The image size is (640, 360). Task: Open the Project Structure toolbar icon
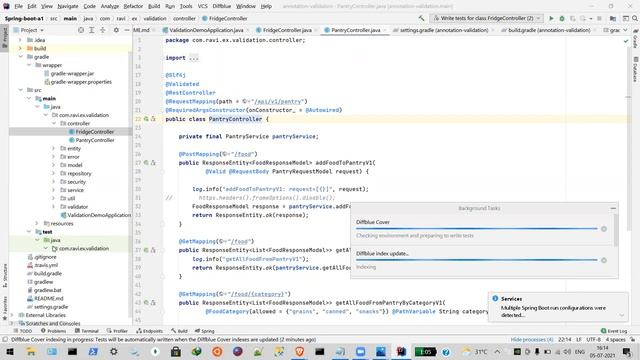tap(613, 18)
